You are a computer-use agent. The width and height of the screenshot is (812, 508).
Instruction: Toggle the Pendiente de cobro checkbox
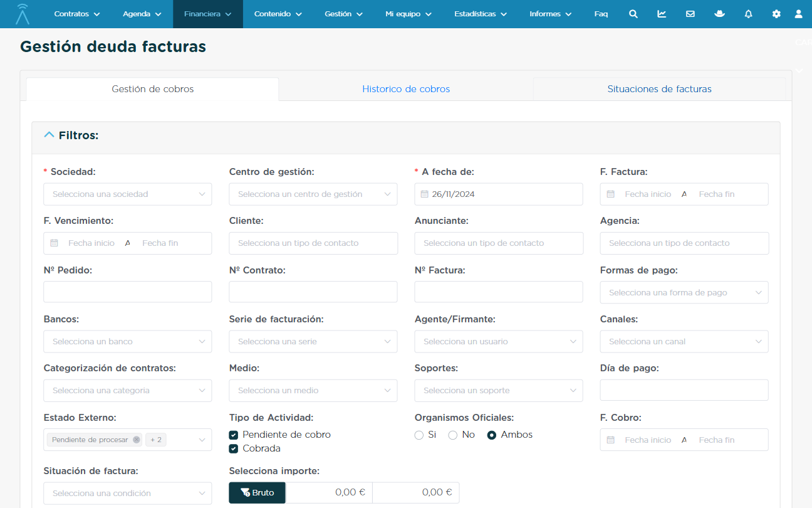[x=233, y=435]
